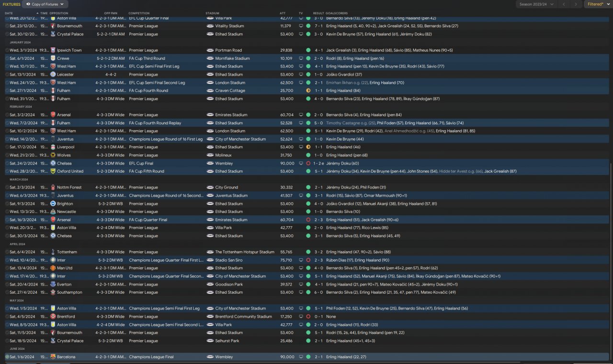The width and height of the screenshot is (613, 364).
Task: Click the orange draw indicator in the Liverpool row
Action: click(x=308, y=147)
